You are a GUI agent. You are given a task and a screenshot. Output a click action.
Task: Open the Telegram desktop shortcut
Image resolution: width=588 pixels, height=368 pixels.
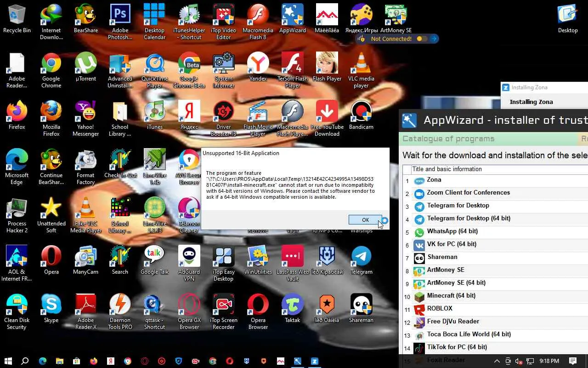[x=362, y=261]
